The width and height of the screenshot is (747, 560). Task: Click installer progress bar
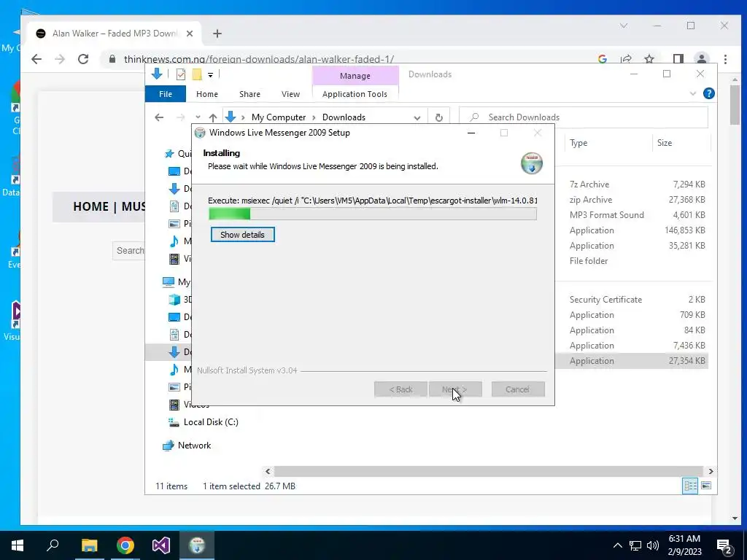[373, 214]
